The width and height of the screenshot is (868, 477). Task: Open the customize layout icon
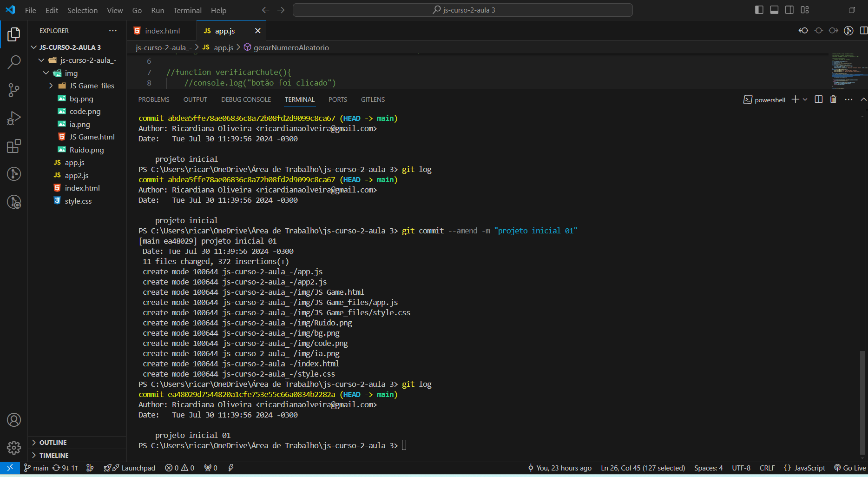coord(805,10)
